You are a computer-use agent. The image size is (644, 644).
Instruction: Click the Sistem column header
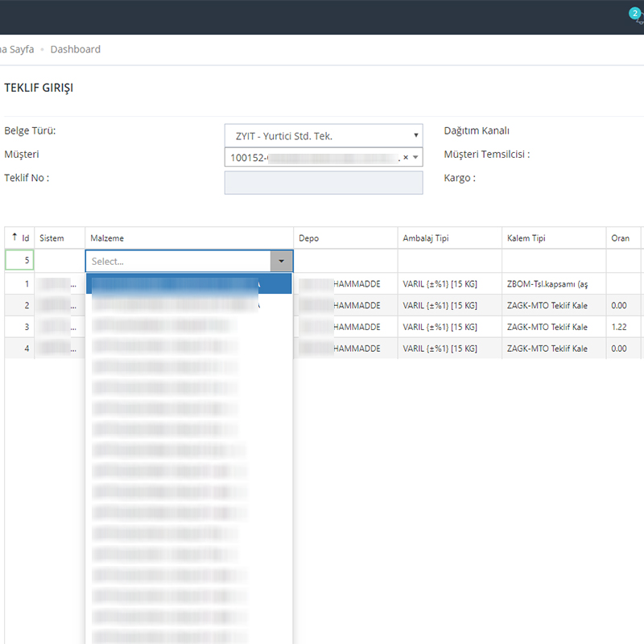click(x=60, y=237)
